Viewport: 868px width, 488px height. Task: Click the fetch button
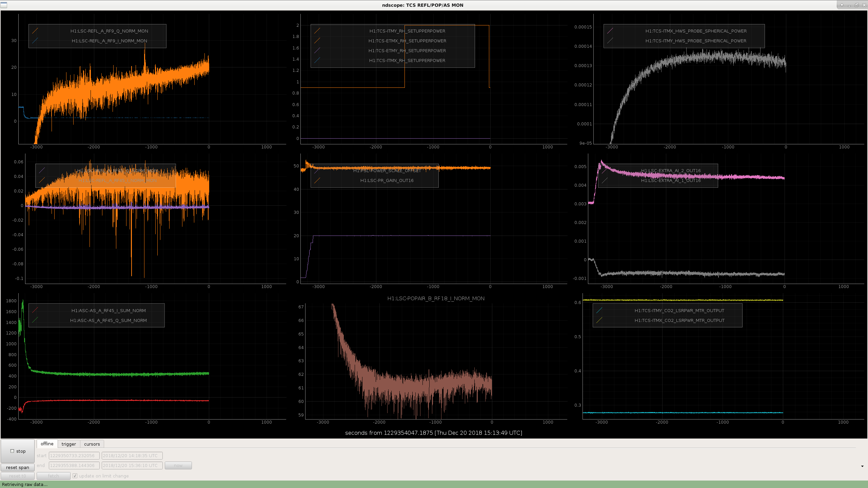[x=54, y=476]
